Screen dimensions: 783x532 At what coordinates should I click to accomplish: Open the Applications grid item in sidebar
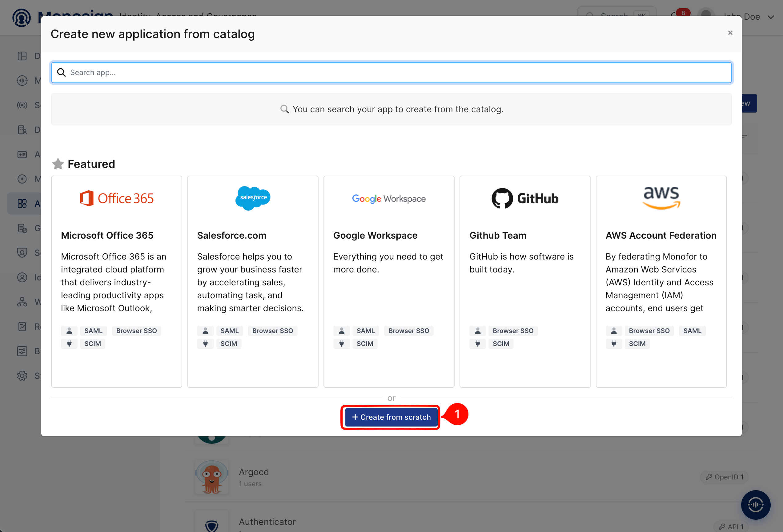(x=22, y=203)
